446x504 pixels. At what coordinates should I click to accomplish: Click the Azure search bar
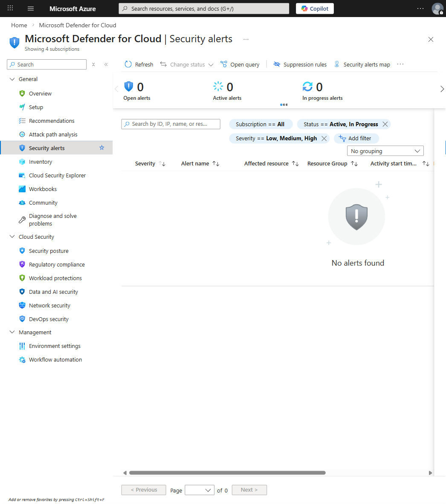pyautogui.click(x=204, y=9)
